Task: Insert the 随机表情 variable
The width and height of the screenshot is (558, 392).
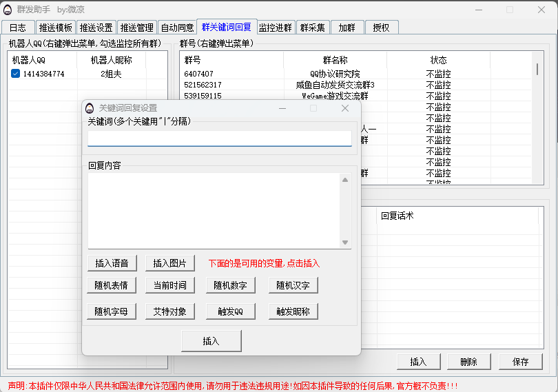Action: (x=112, y=285)
